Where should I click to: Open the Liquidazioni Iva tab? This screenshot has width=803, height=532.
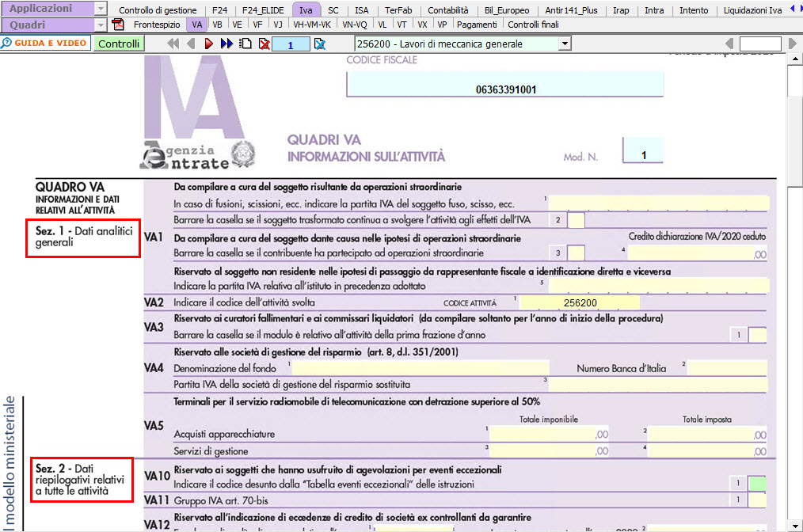click(x=753, y=10)
